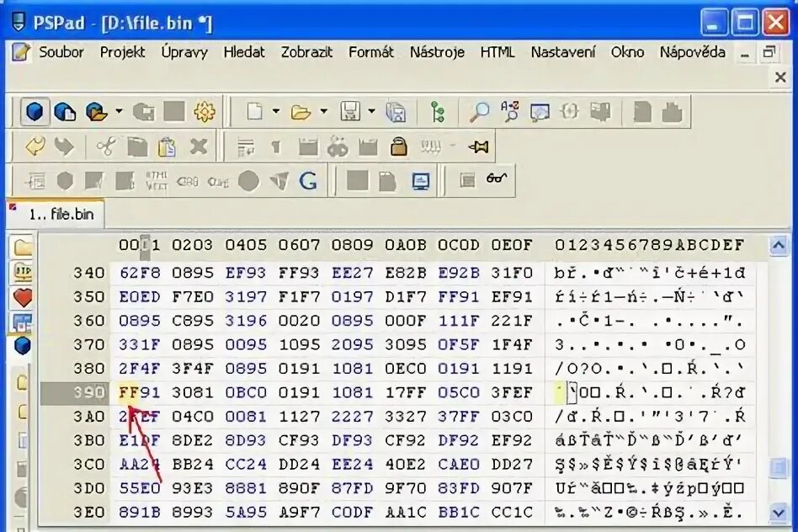The height and width of the screenshot is (532, 798).
Task: Click the document close X button
Action: (780, 77)
